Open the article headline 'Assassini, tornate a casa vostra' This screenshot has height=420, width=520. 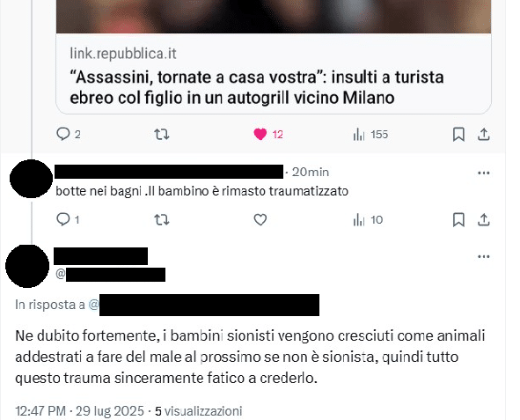257,87
